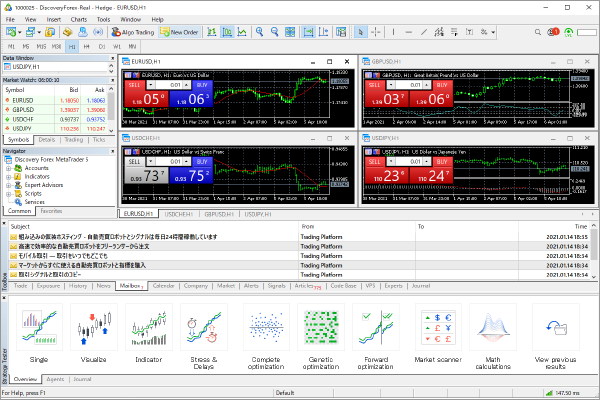Open the profiles dropdown arrow
Viewport: 600px width, 400px height.
(39, 33)
